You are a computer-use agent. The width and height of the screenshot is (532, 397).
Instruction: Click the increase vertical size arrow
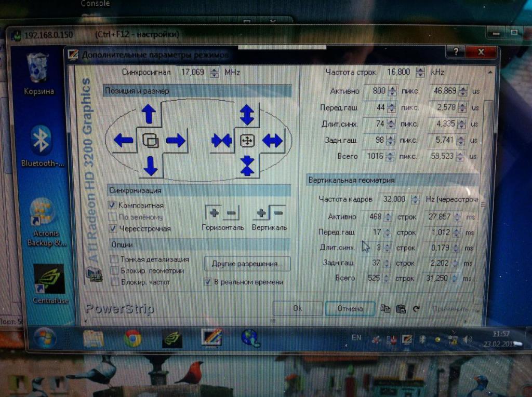[x=247, y=114]
